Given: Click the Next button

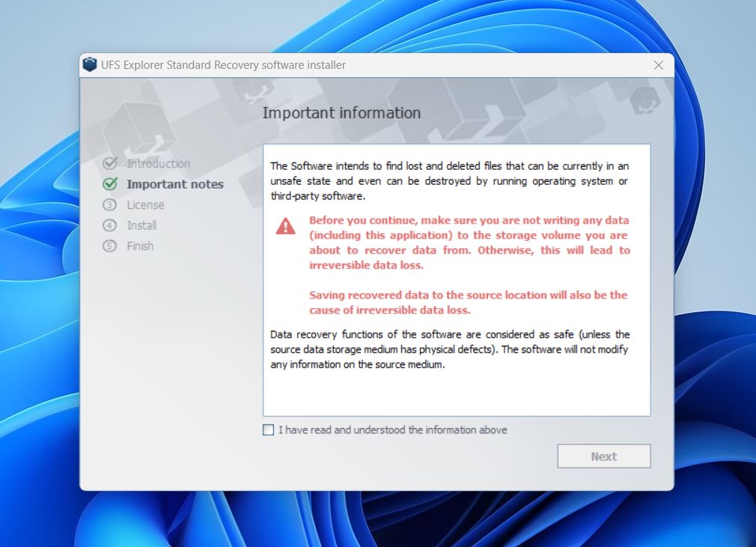Looking at the screenshot, I should pyautogui.click(x=603, y=456).
